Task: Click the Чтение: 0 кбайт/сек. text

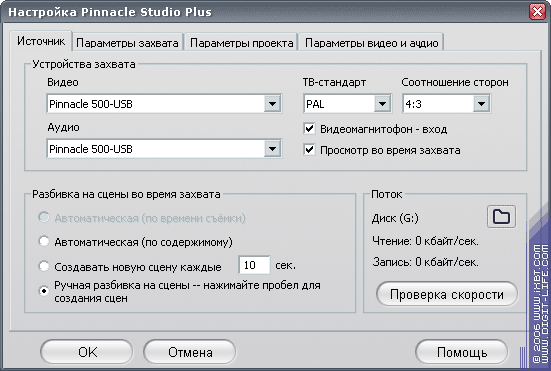Action: pos(425,241)
